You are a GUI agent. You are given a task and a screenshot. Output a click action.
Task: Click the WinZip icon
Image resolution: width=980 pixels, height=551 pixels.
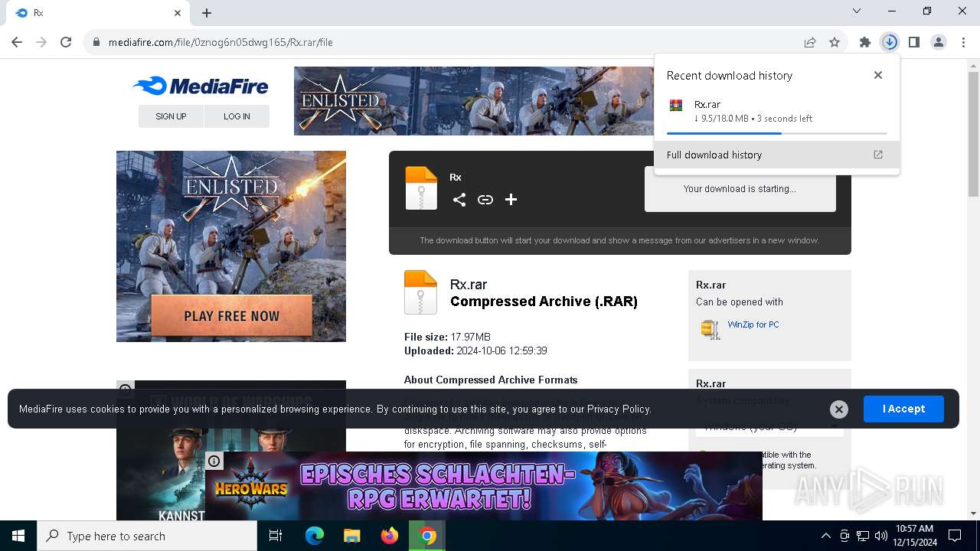tap(710, 329)
